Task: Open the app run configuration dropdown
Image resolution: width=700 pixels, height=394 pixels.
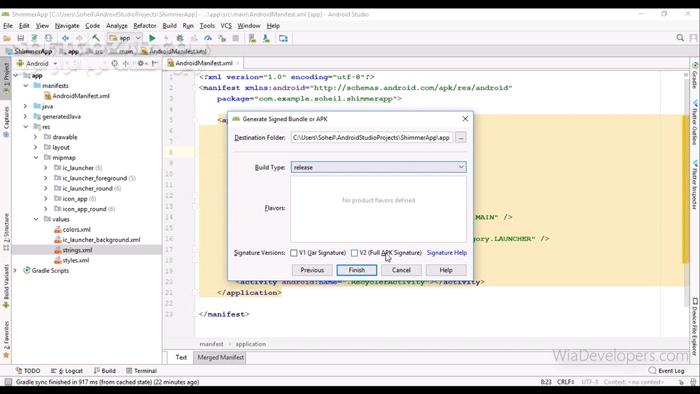Action: coord(125,38)
